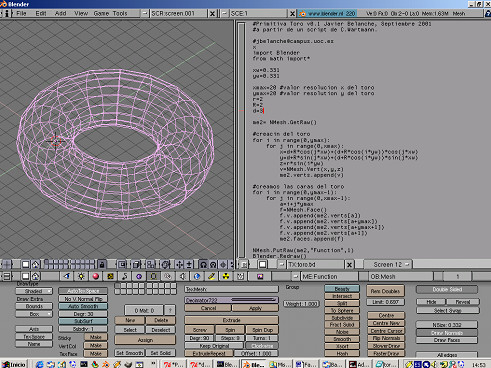This screenshot has width=491, height=368.
Task: Open the Paint buttons brush icon
Action: [x=211, y=276]
